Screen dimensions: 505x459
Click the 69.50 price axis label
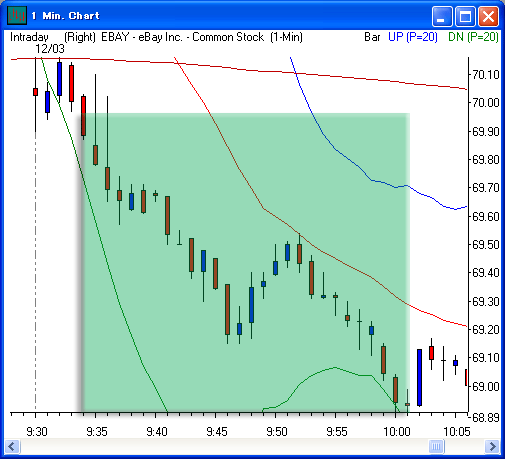(x=486, y=245)
